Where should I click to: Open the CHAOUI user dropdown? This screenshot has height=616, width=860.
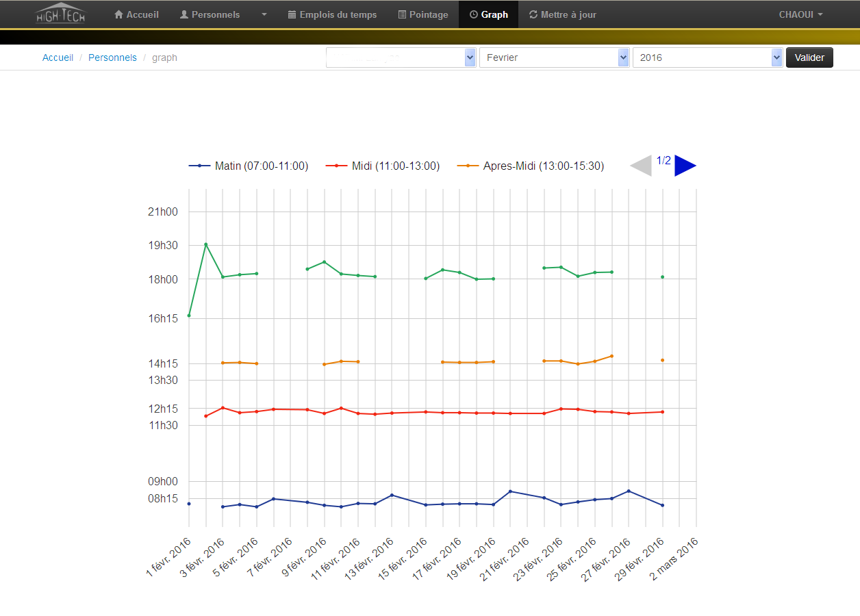coord(800,14)
